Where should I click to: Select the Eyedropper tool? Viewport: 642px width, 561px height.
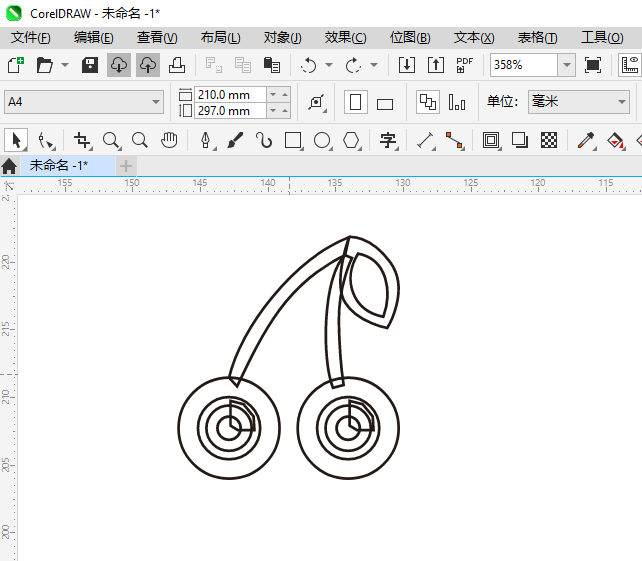pyautogui.click(x=589, y=141)
